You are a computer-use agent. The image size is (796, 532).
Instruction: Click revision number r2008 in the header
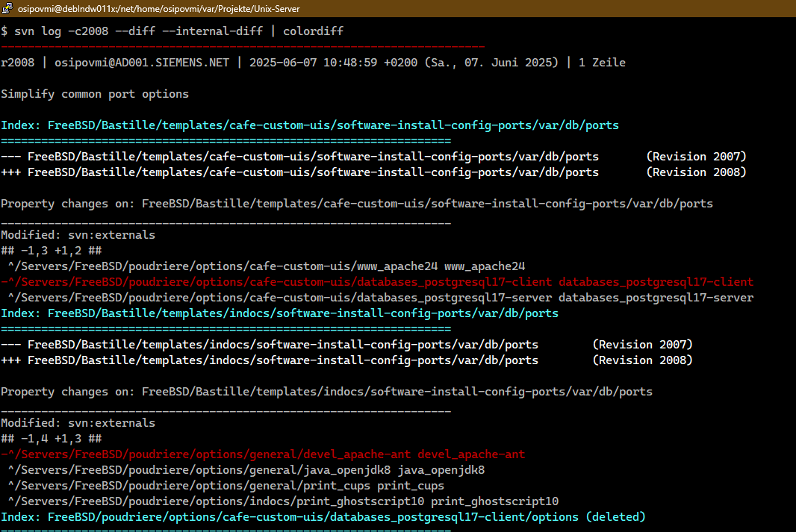point(18,63)
